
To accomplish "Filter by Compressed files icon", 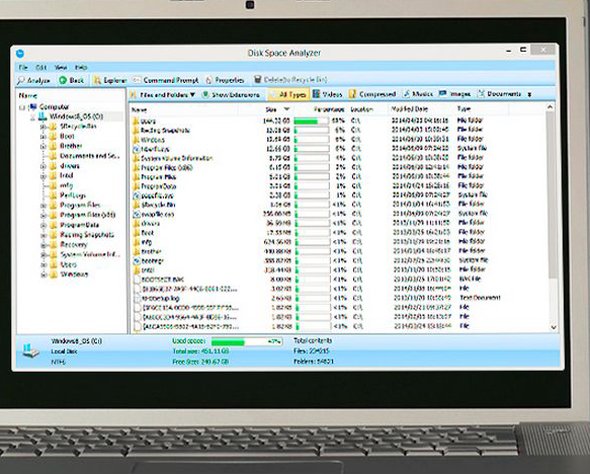I will [352, 94].
